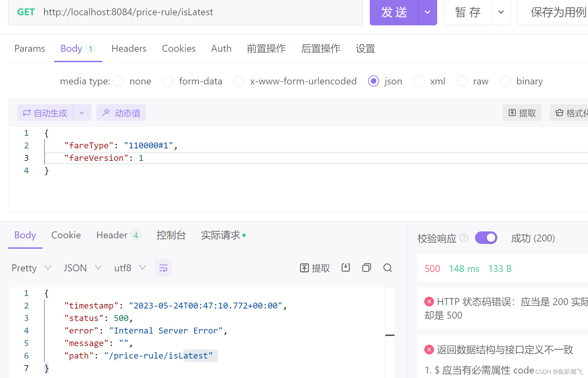Click the help icon next to 校验响应
The width and height of the screenshot is (588, 378).
click(464, 238)
